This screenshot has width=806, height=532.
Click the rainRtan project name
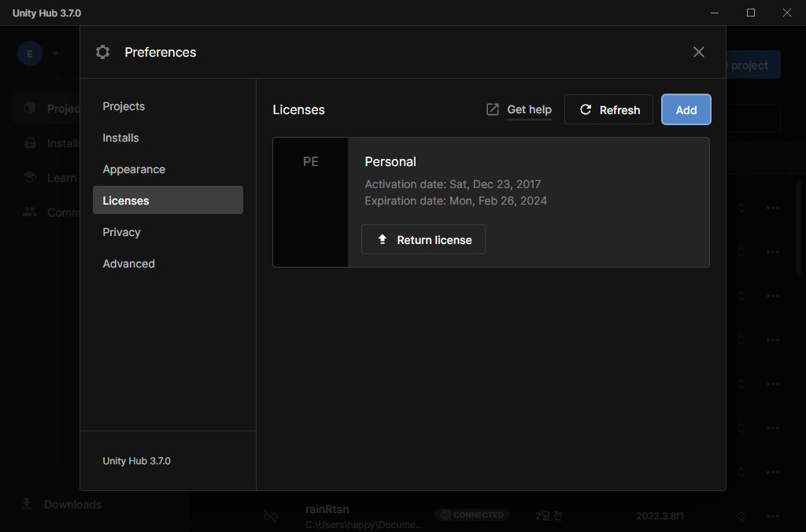pos(327,509)
